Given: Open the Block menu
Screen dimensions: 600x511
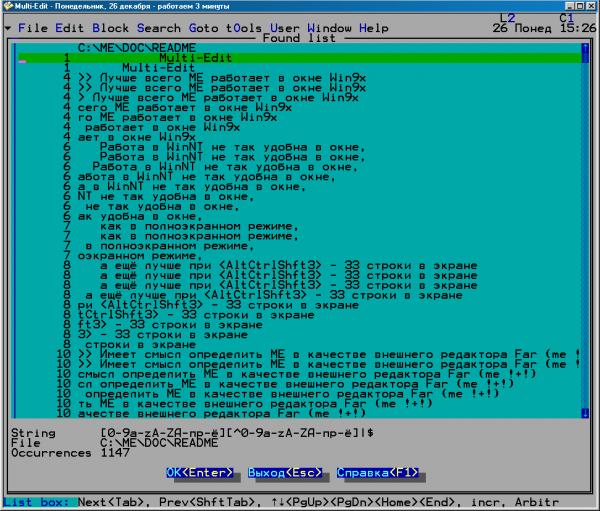Looking at the screenshot, I should 110,28.
